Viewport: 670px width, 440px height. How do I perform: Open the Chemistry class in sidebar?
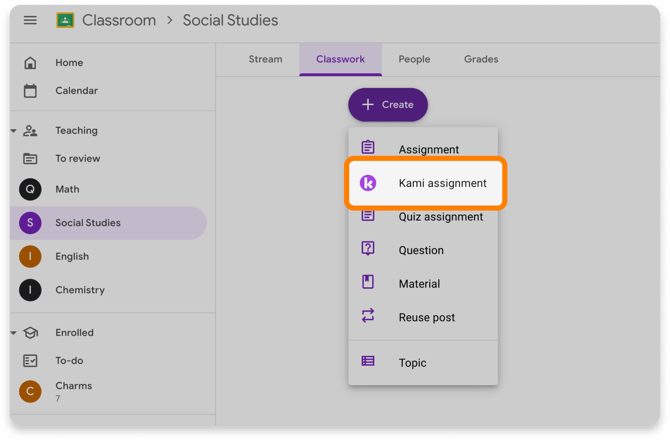(108, 290)
